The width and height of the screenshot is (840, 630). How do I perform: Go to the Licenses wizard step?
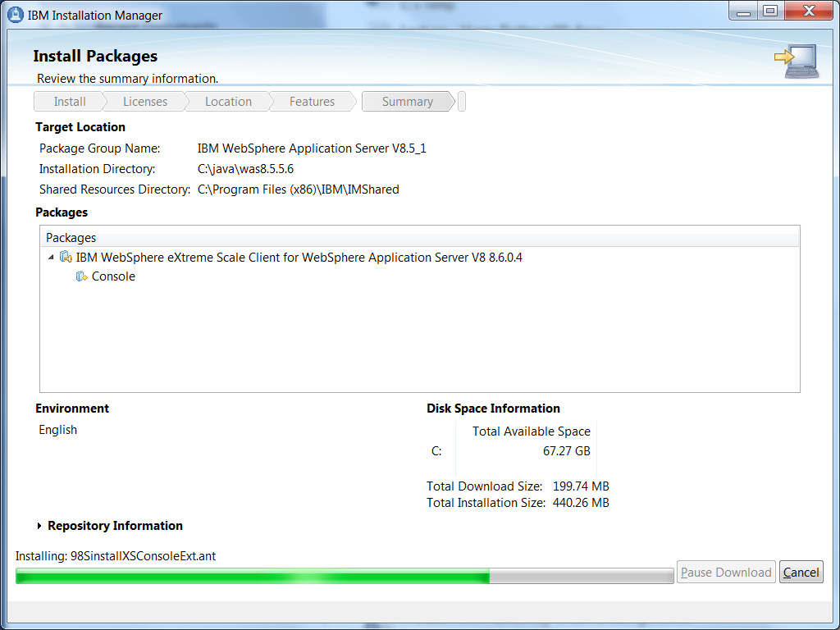[145, 102]
